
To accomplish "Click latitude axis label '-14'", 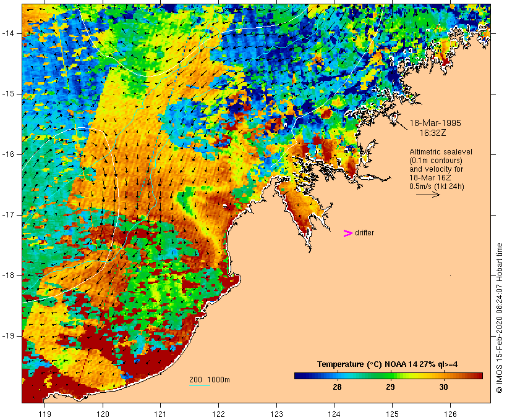I will [x=8, y=33].
